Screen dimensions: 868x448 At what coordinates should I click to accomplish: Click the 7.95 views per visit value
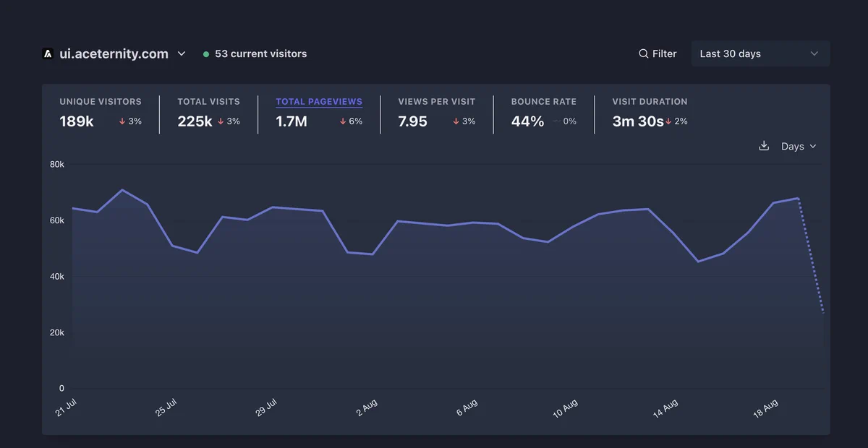pyautogui.click(x=412, y=121)
